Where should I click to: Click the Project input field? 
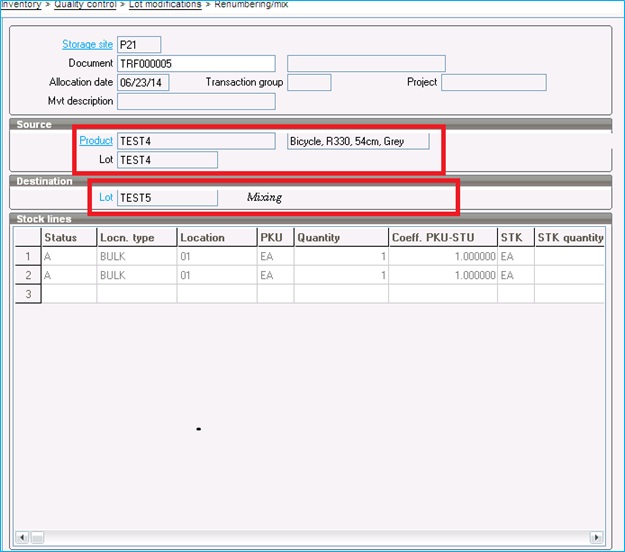pyautogui.click(x=493, y=83)
